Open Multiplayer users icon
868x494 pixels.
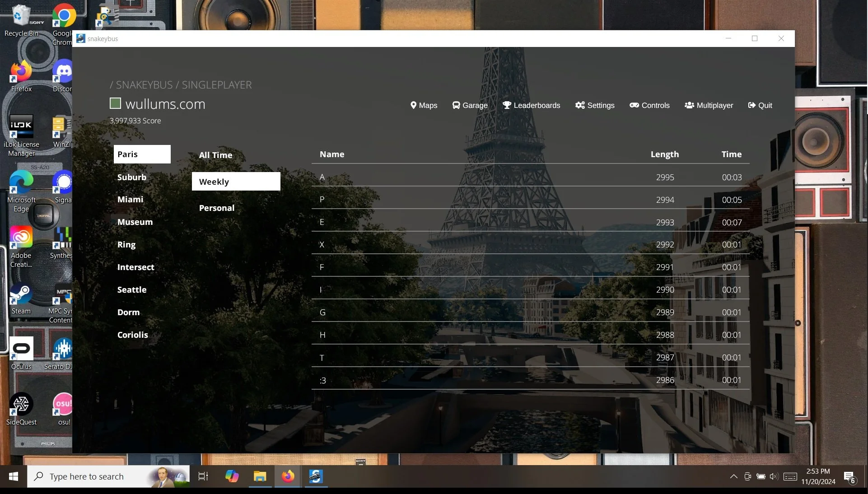(689, 105)
